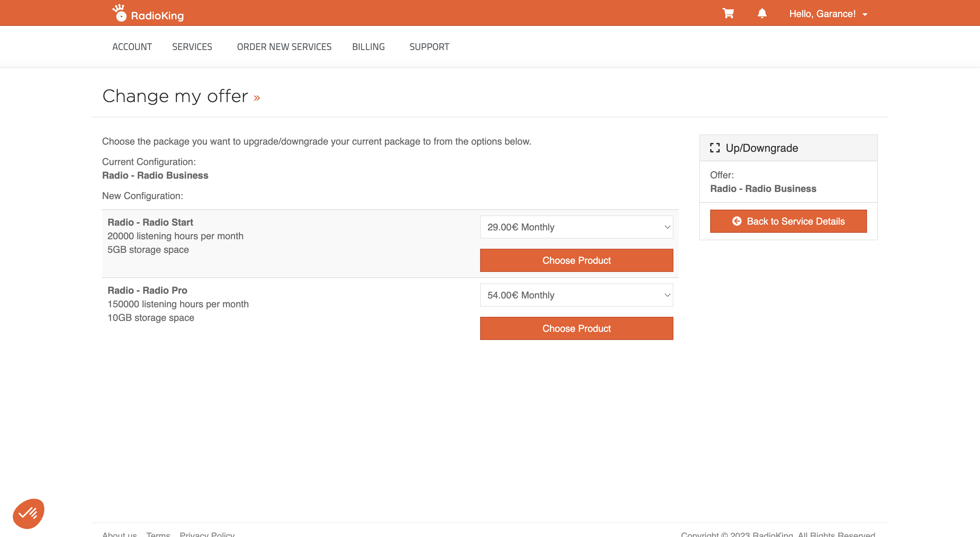Open the Hello, Garance! user menu

[x=828, y=14]
